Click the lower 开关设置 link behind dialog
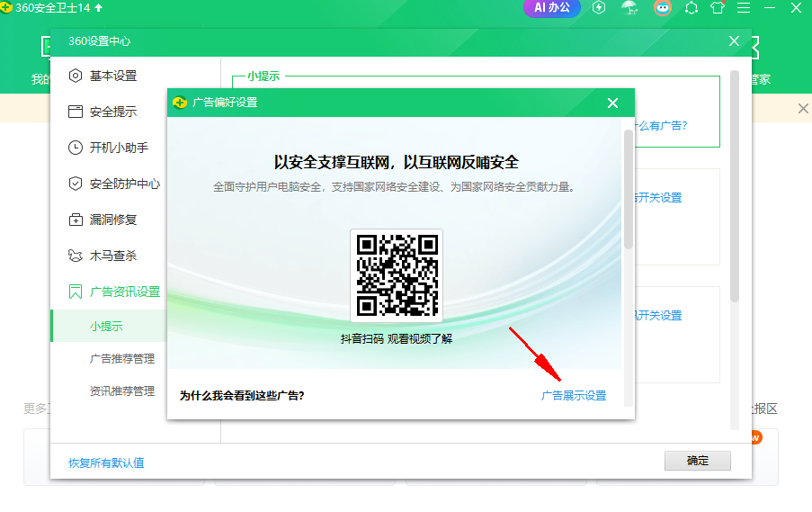 pos(658,315)
